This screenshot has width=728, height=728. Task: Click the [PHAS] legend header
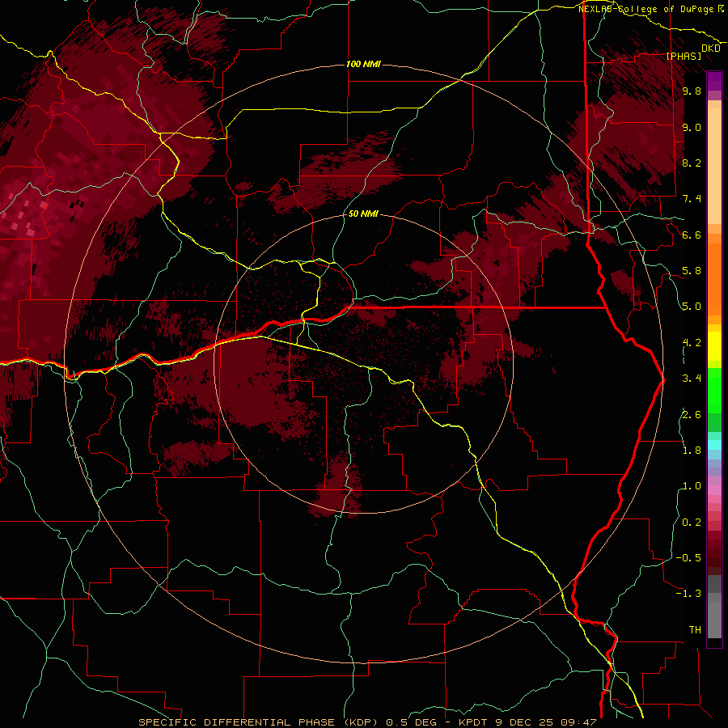pyautogui.click(x=684, y=56)
